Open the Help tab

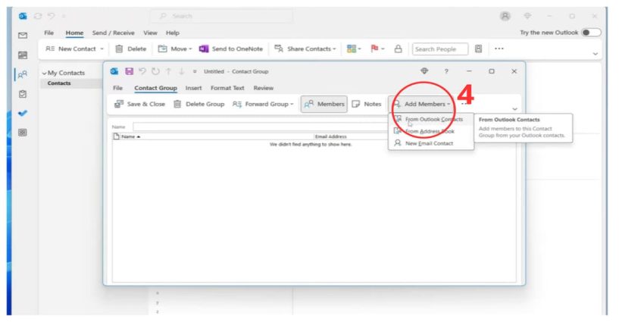pyautogui.click(x=173, y=33)
